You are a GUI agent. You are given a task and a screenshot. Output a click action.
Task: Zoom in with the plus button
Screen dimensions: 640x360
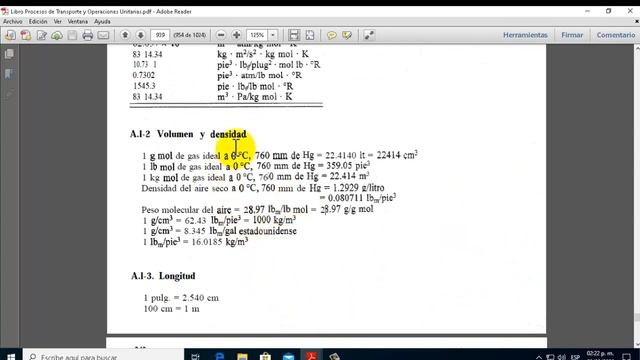pyautogui.click(x=236, y=35)
